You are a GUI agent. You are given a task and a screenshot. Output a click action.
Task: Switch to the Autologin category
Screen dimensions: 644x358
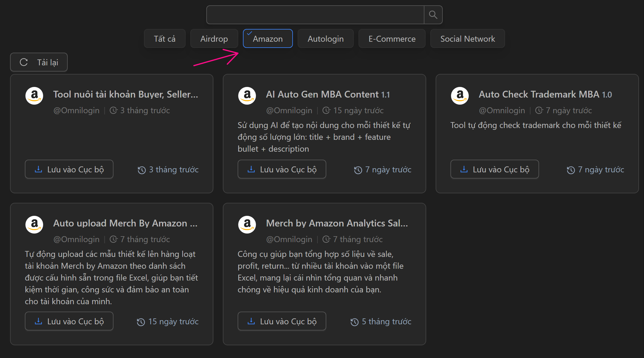coord(325,39)
